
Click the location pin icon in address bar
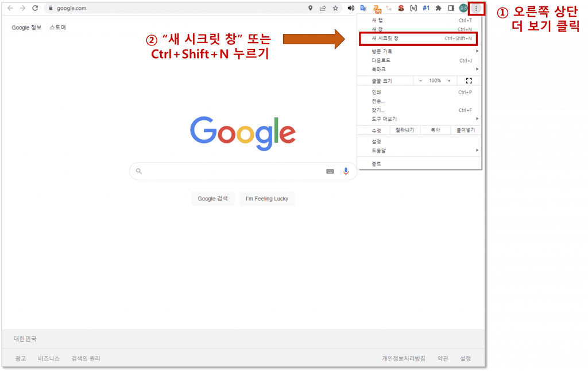coord(310,8)
